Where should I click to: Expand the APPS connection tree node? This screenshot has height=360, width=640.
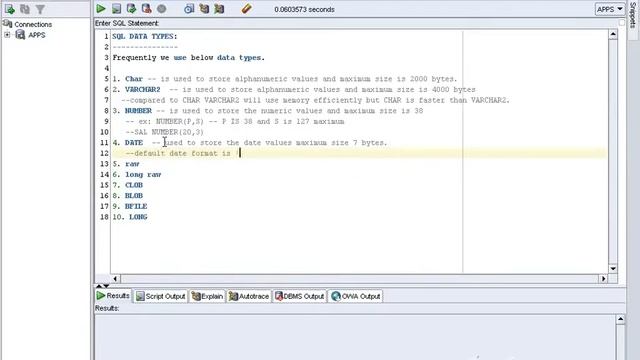(x=7, y=35)
